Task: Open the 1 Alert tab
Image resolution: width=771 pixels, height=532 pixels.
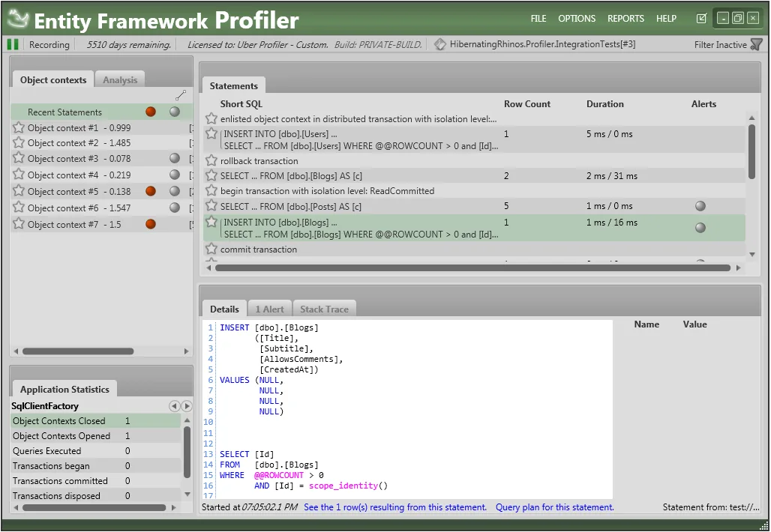Action: pyautogui.click(x=269, y=309)
